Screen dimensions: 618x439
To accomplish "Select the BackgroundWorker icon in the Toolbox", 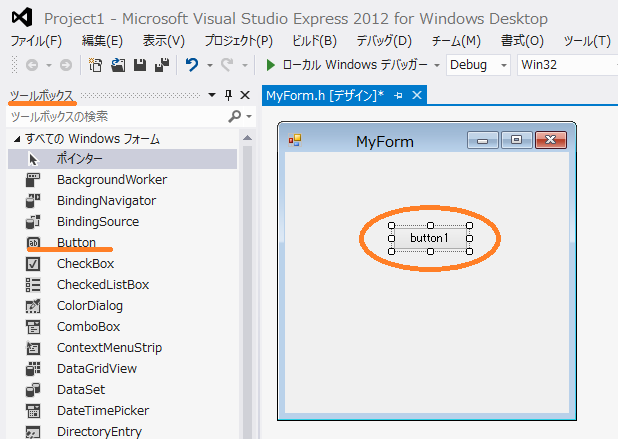I will (33, 180).
